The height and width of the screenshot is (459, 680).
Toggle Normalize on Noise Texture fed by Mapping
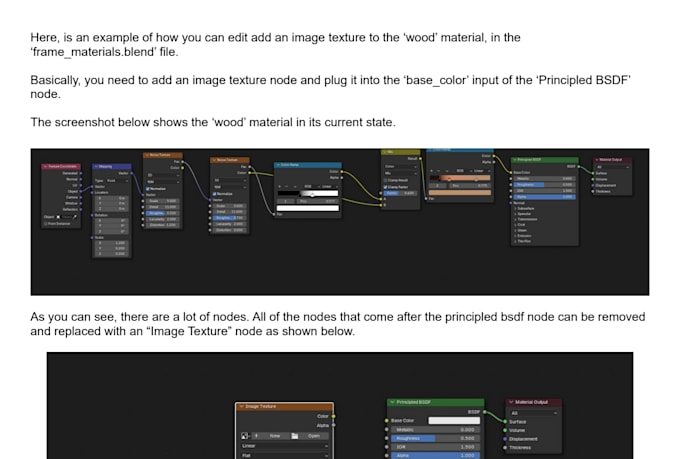148,189
